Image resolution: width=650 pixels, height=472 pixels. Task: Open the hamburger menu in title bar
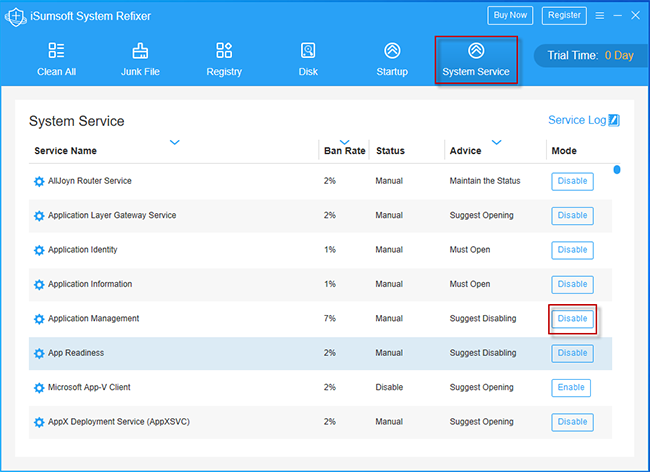click(600, 16)
